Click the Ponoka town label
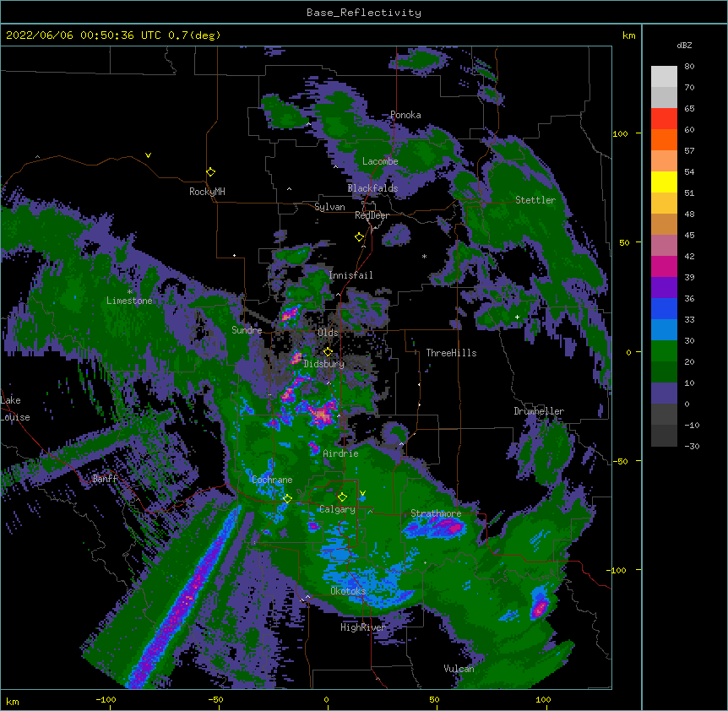The width and height of the screenshot is (728, 711). click(405, 115)
